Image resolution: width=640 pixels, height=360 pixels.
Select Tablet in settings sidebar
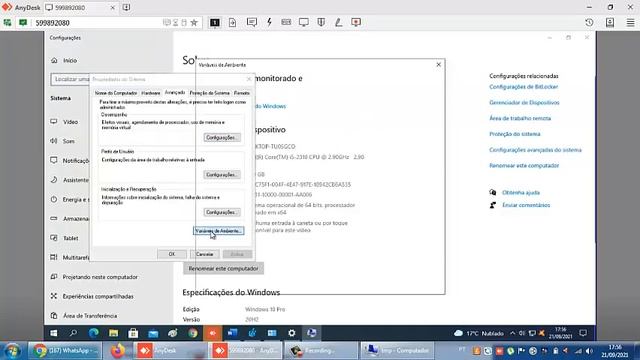pos(70,238)
